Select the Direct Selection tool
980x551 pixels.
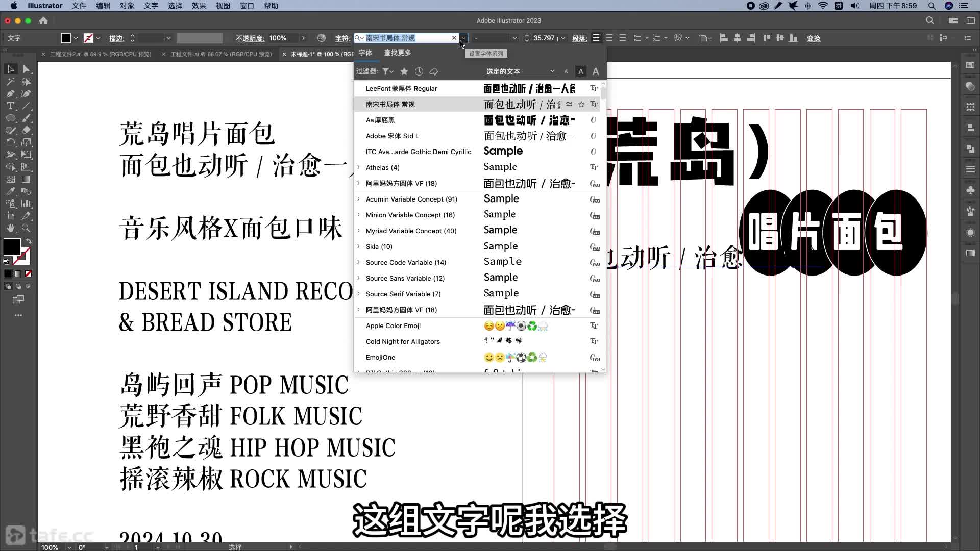click(x=27, y=69)
